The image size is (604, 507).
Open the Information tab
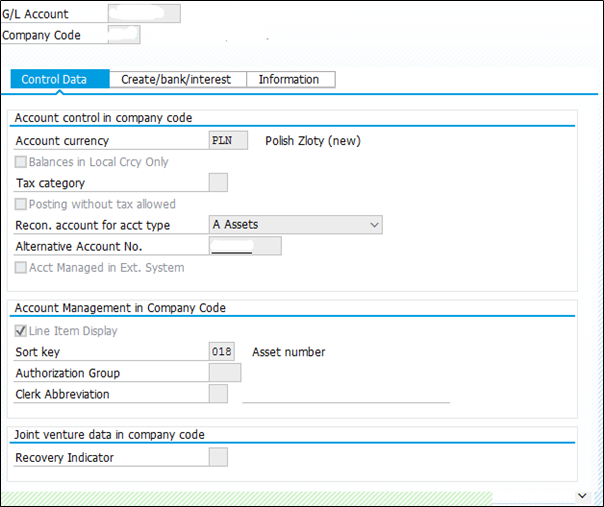point(291,79)
